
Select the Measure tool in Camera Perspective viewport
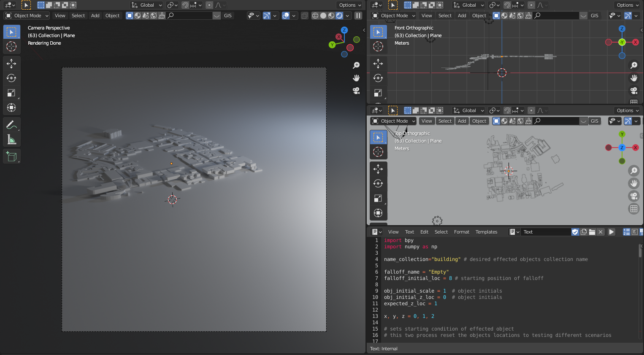pyautogui.click(x=11, y=139)
